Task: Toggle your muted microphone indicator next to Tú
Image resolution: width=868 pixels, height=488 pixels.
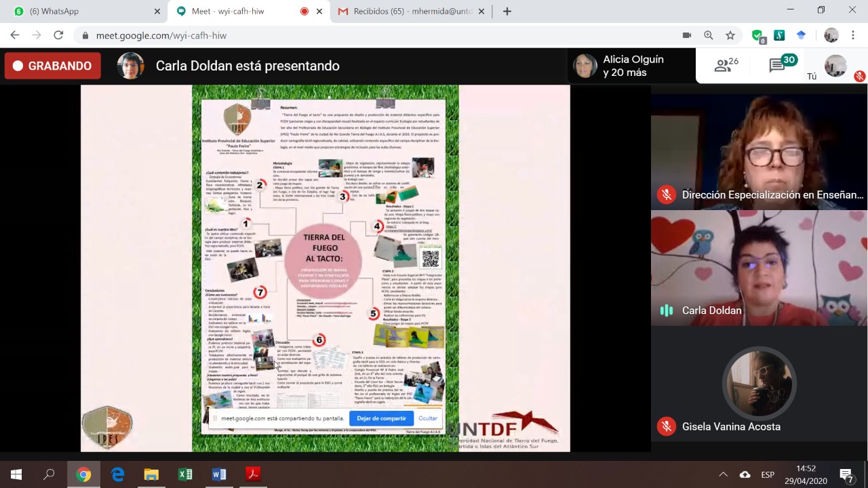Action: [x=859, y=77]
